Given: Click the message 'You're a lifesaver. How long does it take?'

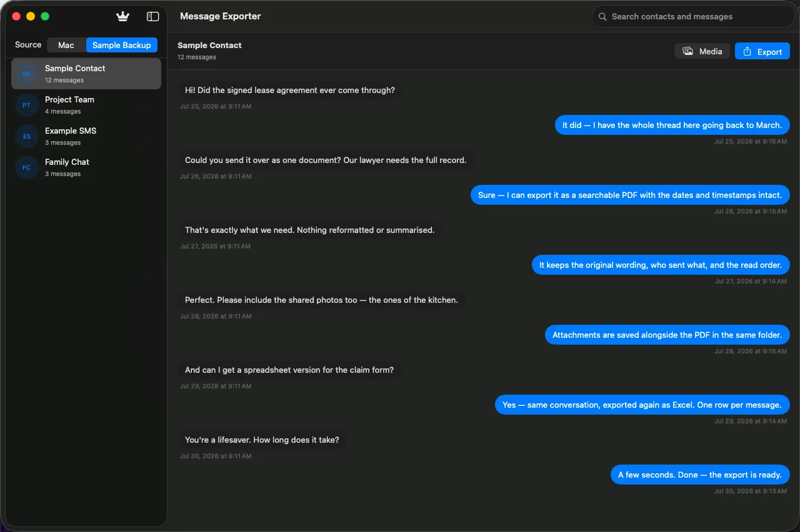Looking at the screenshot, I should pyautogui.click(x=262, y=440).
